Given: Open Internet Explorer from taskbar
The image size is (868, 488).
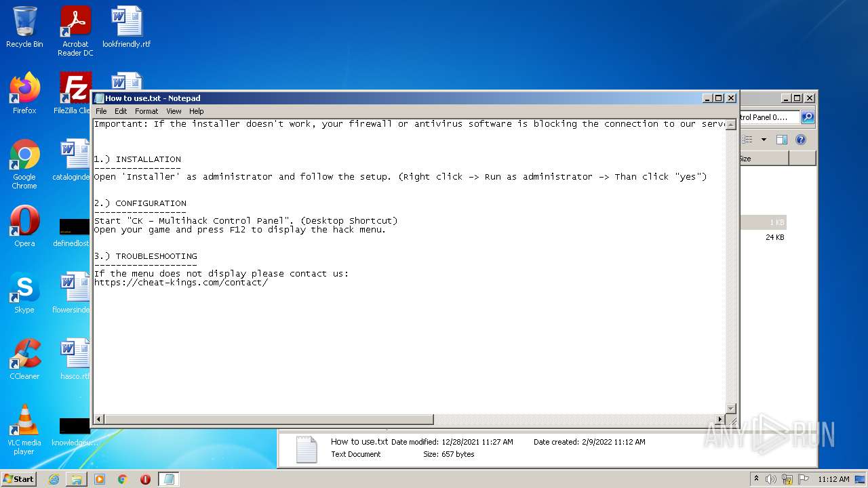Looking at the screenshot, I should point(54,479).
